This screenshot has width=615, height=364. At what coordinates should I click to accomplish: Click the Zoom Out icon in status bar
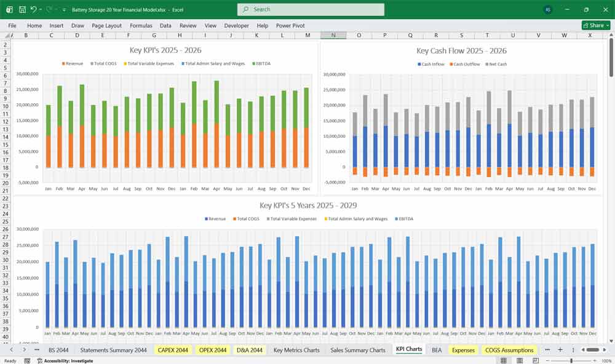point(547,360)
